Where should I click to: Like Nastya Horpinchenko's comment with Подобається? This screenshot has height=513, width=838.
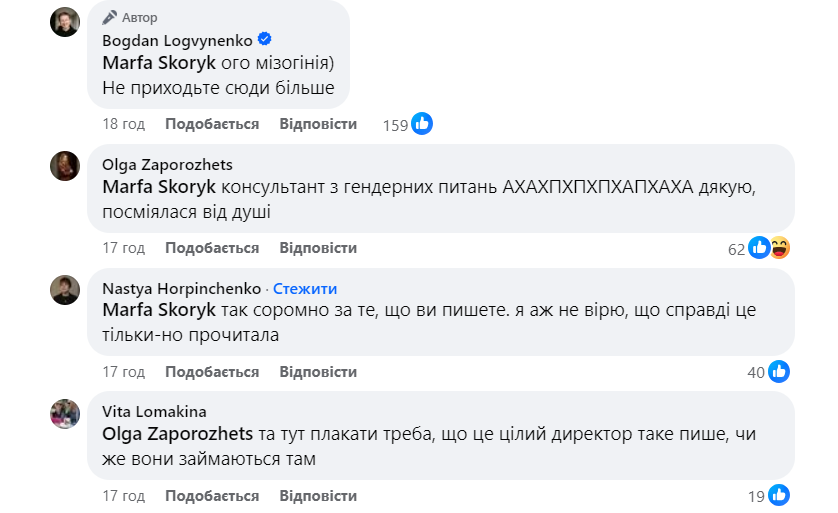(x=212, y=372)
